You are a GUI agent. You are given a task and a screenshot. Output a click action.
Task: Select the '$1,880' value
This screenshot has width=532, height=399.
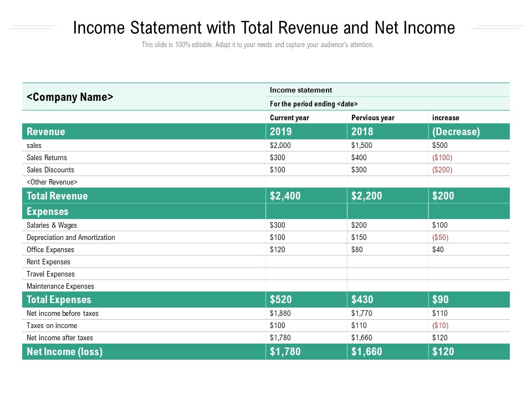tap(280, 313)
